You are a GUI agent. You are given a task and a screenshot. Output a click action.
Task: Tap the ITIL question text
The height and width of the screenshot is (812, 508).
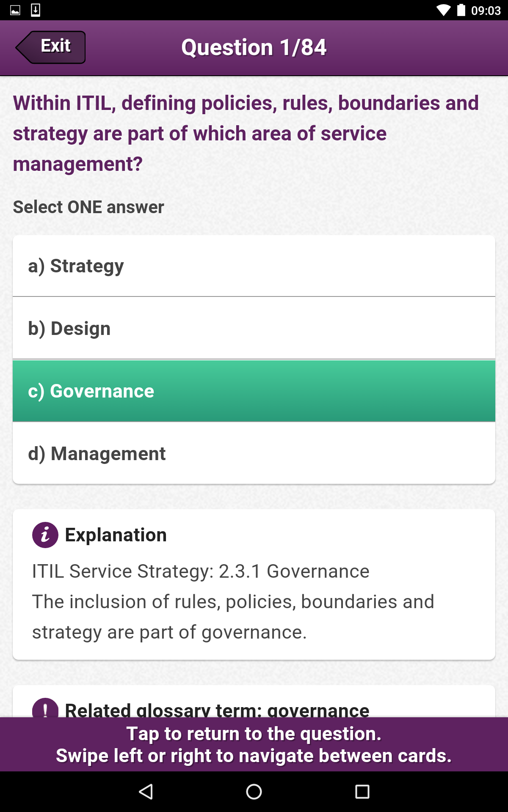point(246,133)
